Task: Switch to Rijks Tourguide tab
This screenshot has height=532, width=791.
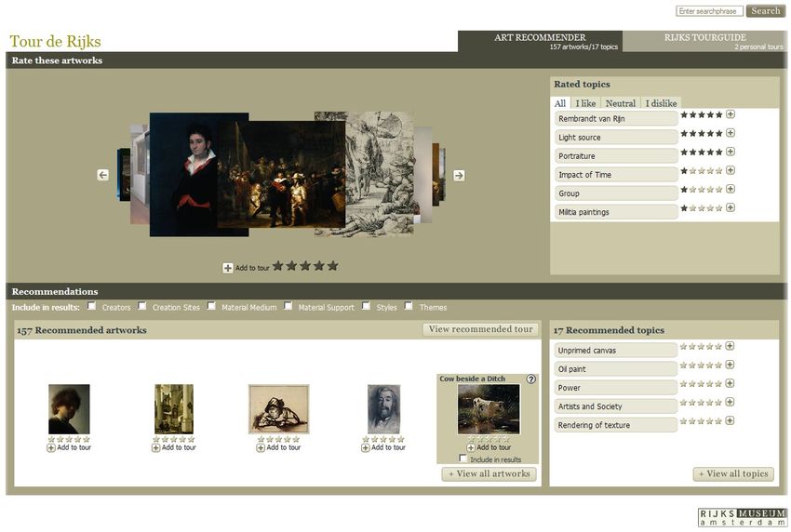Action: tap(704, 41)
